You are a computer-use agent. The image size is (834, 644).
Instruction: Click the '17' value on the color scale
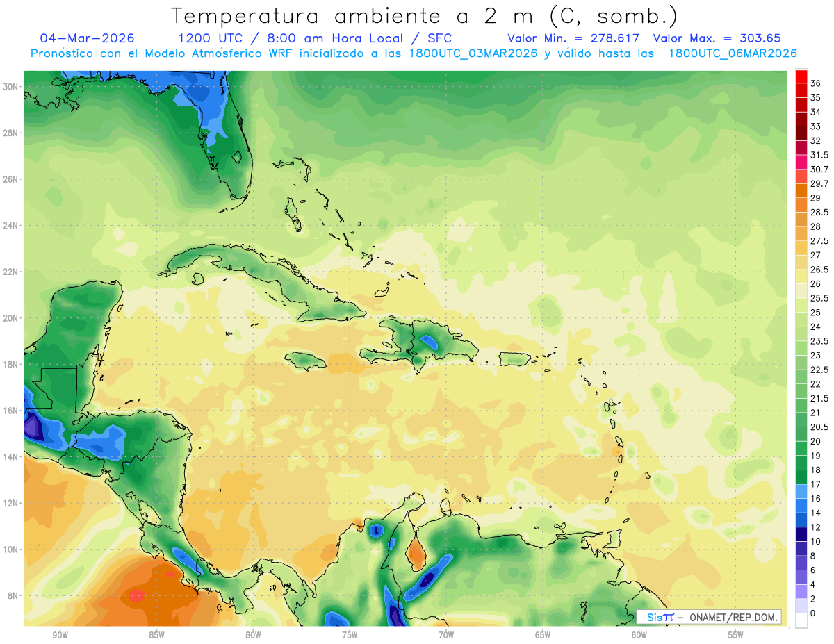[x=816, y=484]
